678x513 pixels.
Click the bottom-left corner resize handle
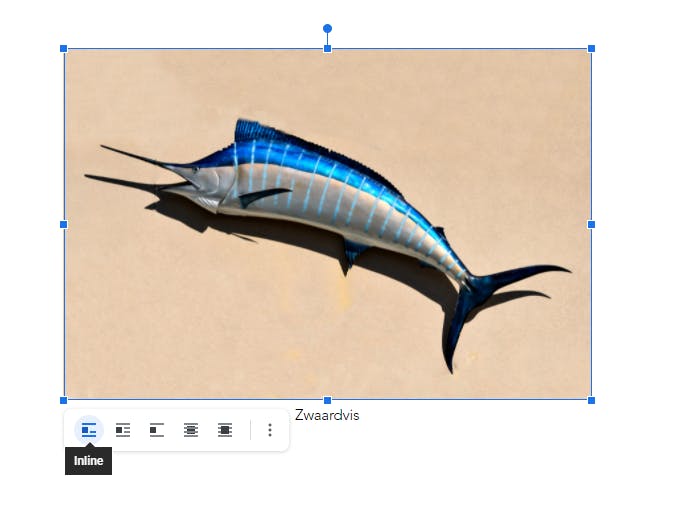[64, 400]
